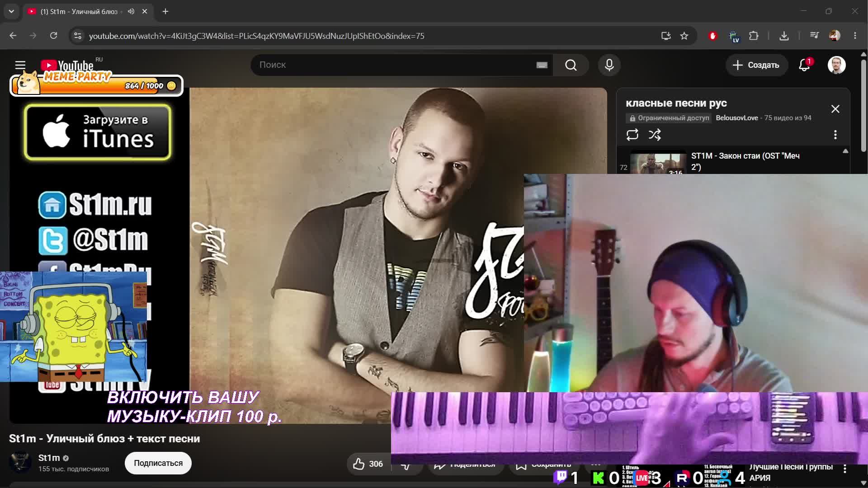Bookmark this page with star icon
The image size is (868, 488).
click(x=684, y=36)
